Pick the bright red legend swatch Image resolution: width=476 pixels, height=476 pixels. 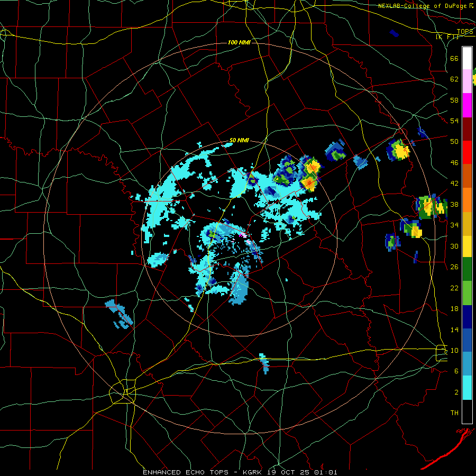[x=467, y=152]
